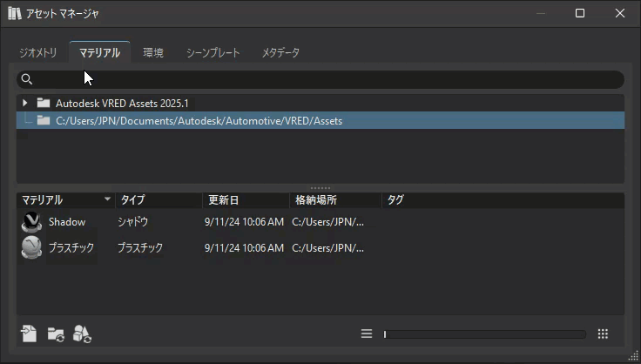641x364 pixels.
Task: Click the folder with refresh arrows icon
Action: coord(56,334)
